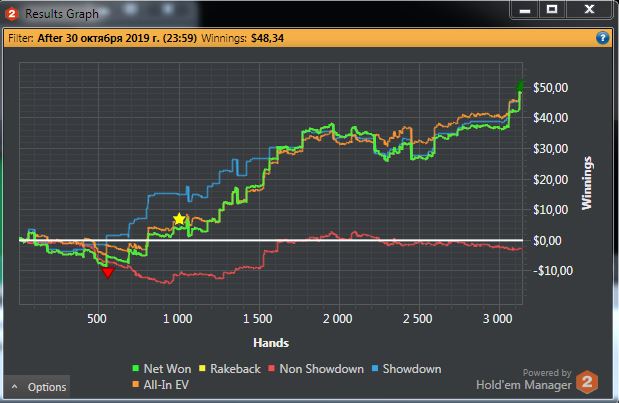Click the 1 500 hands axis label

click(x=257, y=319)
